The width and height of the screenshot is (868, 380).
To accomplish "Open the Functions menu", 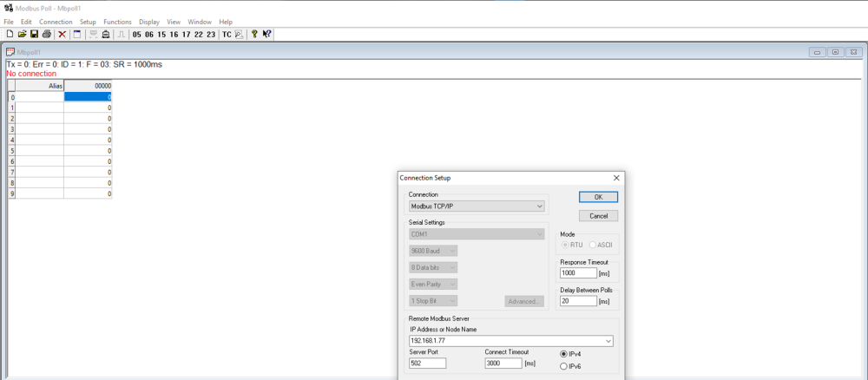I will [117, 23].
